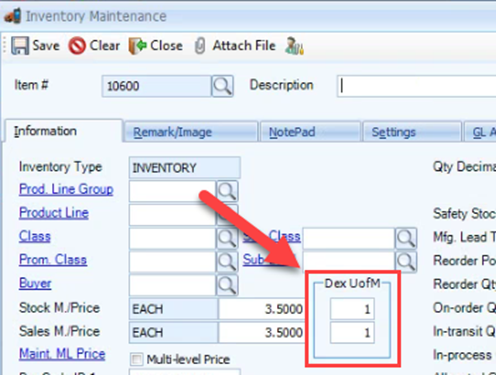496x375 pixels.
Task: Open the Prod. Line Group lookup magnifier
Action: click(x=227, y=191)
